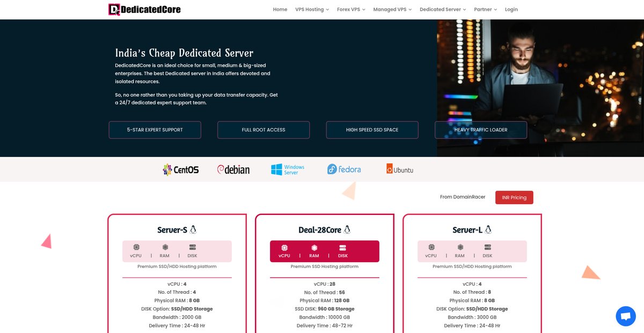The image size is (644, 333).
Task: Click 'Physical RAM : 128 GB' in Deal-28Core
Action: coord(325,301)
